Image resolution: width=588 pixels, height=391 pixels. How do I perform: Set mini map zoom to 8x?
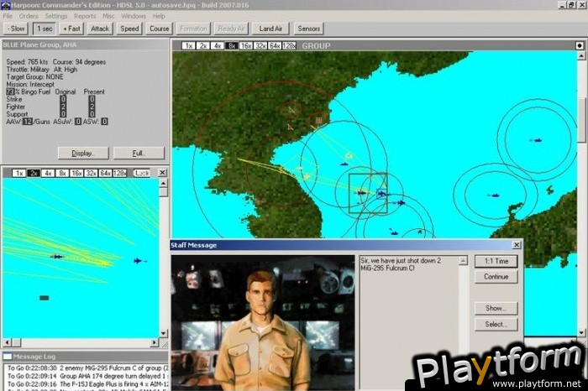[x=62, y=173]
